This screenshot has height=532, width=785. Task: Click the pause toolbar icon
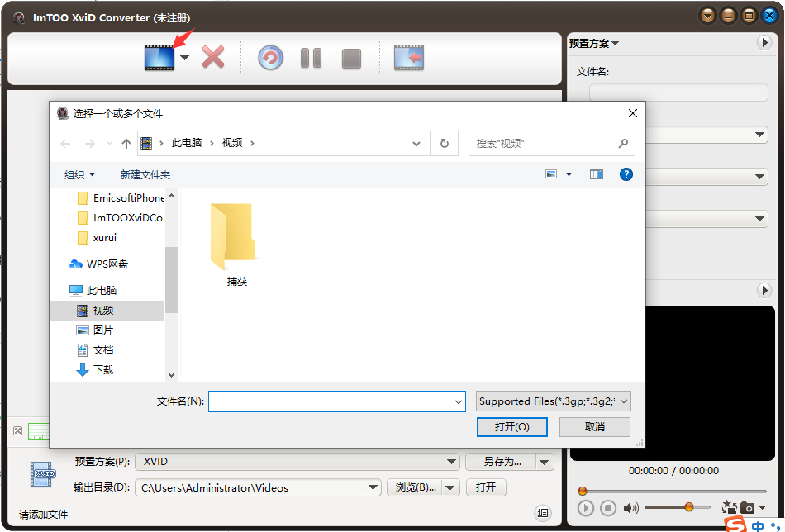(311, 58)
